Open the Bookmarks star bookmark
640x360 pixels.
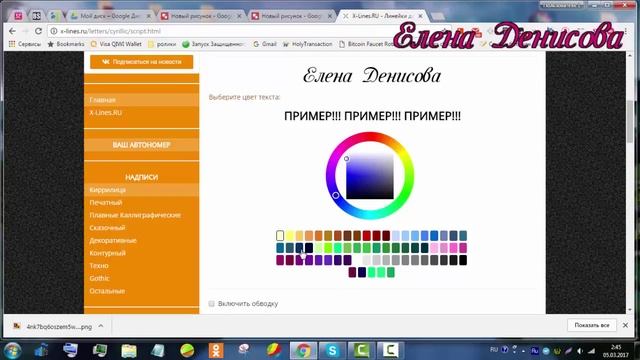66,44
